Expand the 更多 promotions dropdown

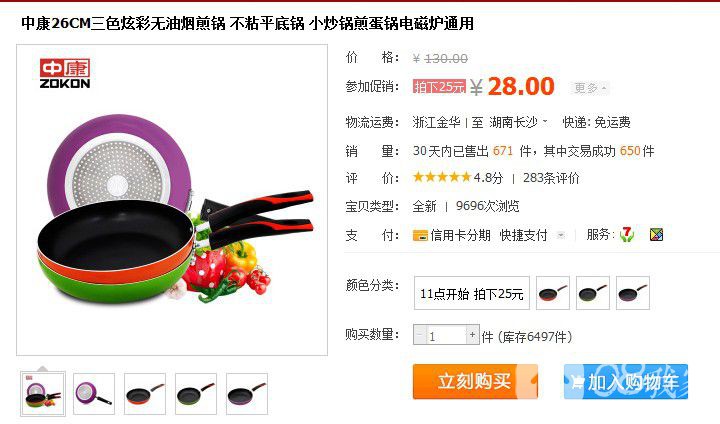[590, 87]
